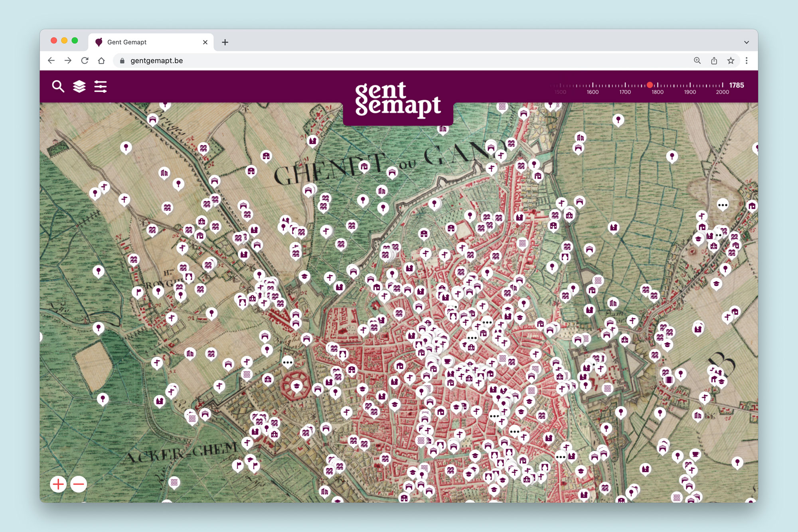
Task: Zoom out with the red minus button
Action: tap(79, 484)
